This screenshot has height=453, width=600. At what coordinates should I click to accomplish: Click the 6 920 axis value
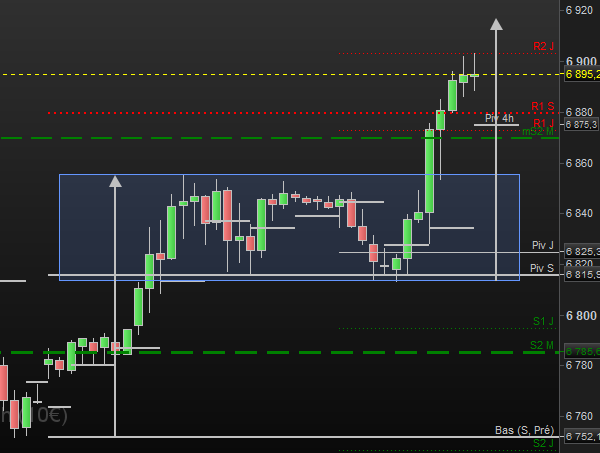coord(579,10)
